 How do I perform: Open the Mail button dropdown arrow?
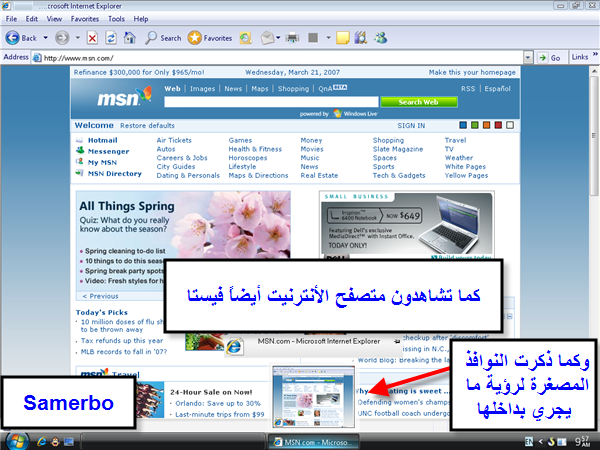click(278, 38)
